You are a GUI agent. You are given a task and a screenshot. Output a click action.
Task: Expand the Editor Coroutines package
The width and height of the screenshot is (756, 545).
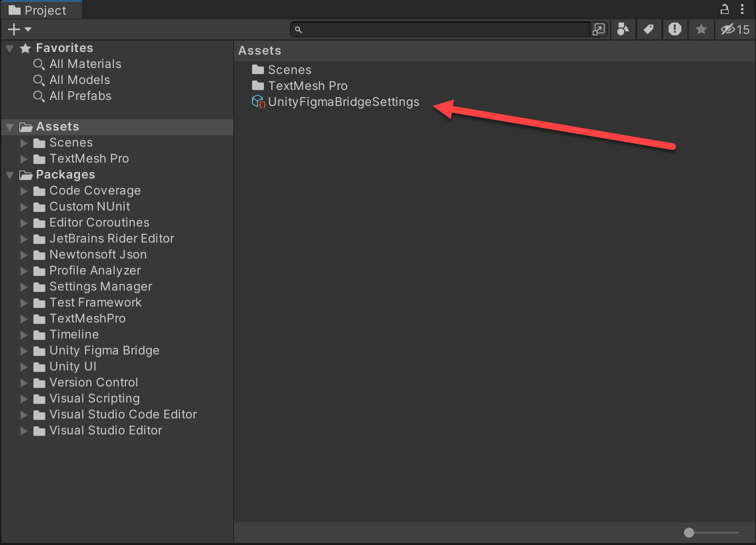[23, 223]
